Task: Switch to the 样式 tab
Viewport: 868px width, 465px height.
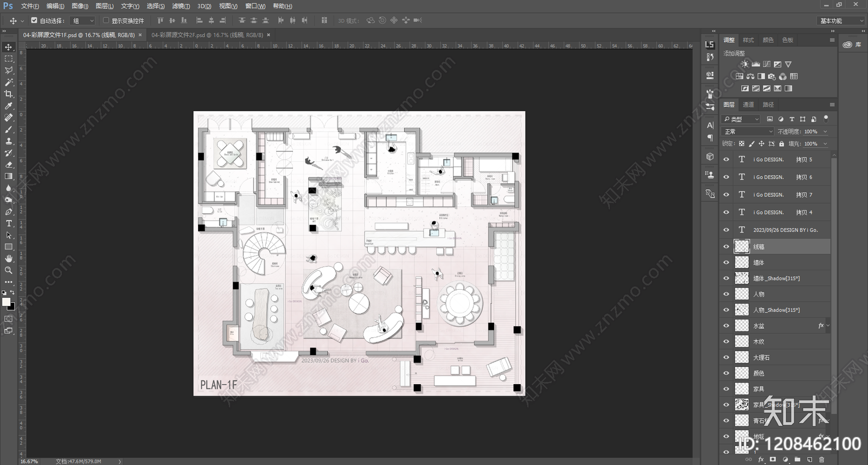Action: point(749,40)
